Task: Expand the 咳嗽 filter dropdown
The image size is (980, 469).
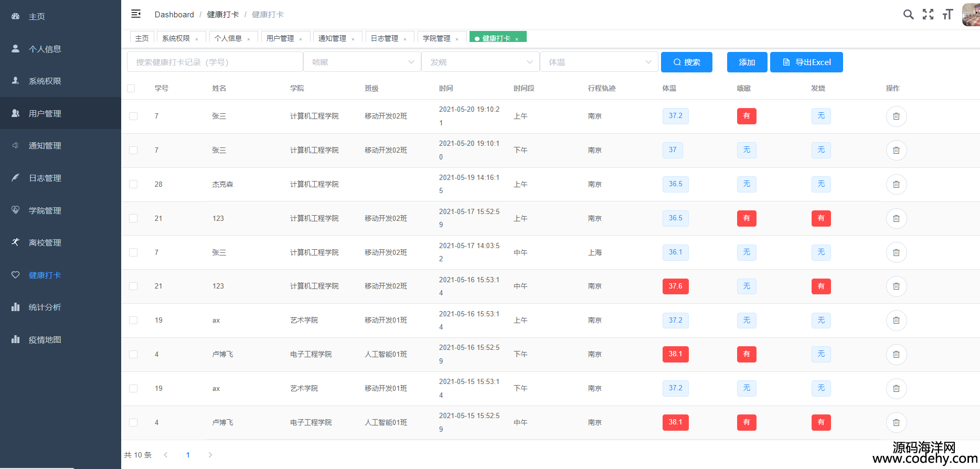Action: coord(362,62)
